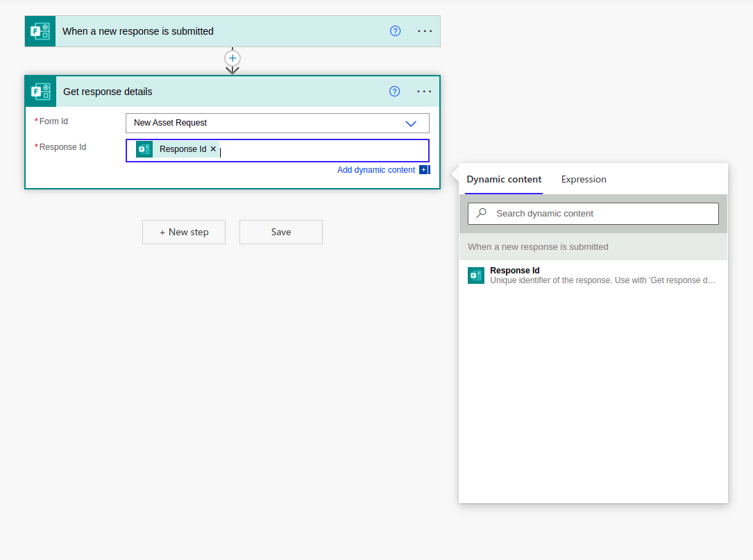Click the Forms icon on the trigger card
This screenshot has width=753, height=560.
pos(40,31)
